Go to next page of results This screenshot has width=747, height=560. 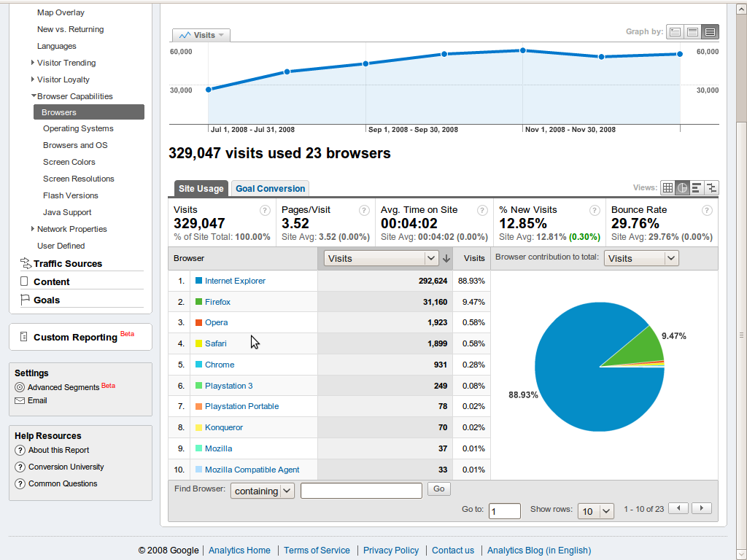702,508
